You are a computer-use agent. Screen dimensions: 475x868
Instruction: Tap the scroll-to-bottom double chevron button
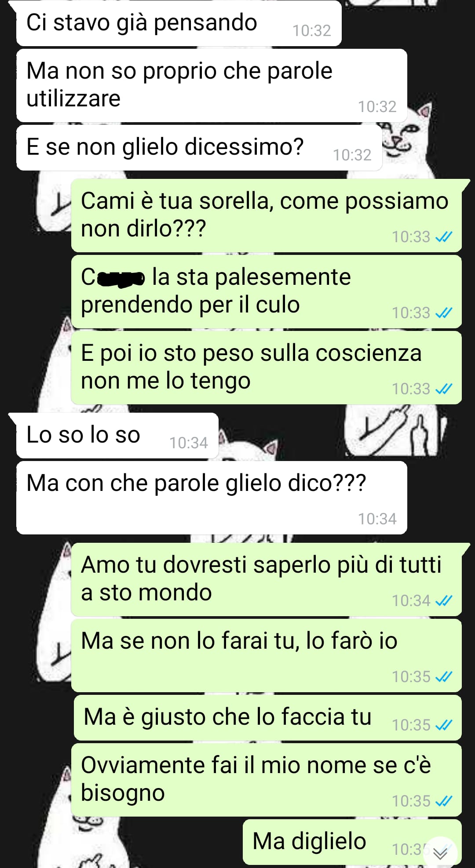click(440, 853)
